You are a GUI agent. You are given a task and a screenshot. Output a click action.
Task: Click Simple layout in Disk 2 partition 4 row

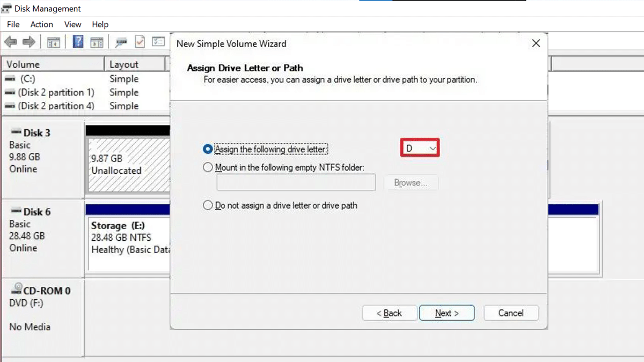pos(124,106)
